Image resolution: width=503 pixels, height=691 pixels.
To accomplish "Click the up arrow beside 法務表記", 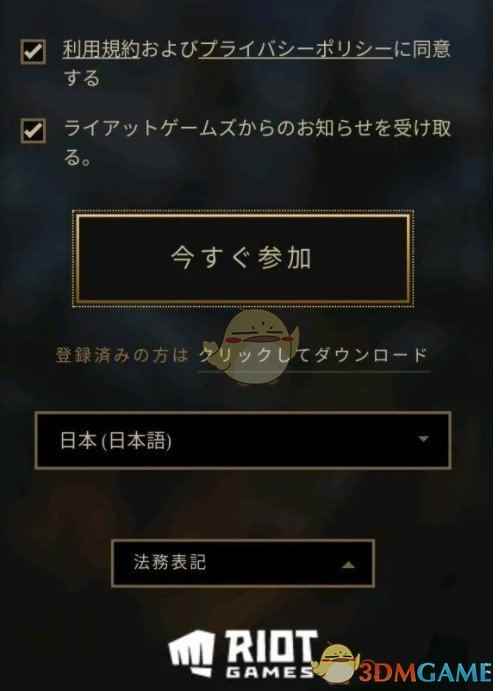I will [x=348, y=565].
